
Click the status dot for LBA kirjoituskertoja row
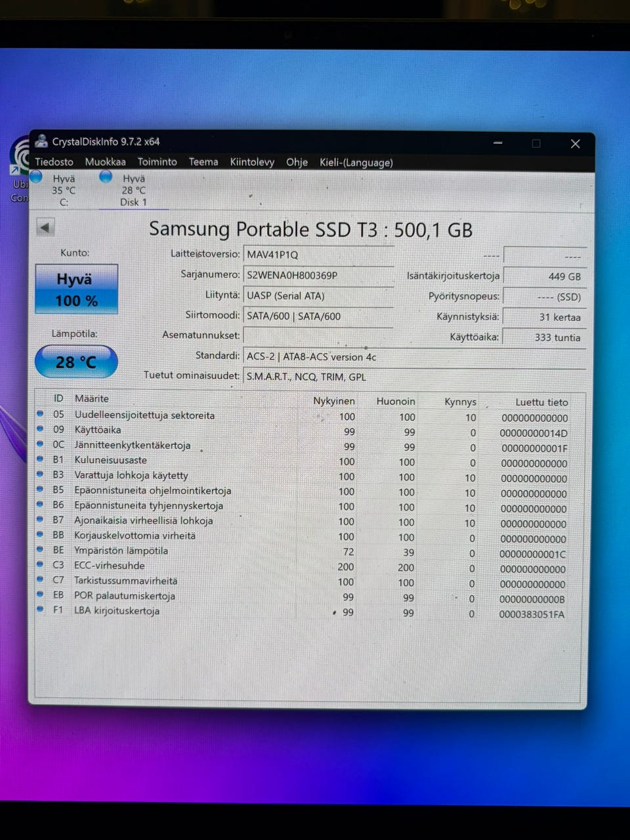coord(40,610)
